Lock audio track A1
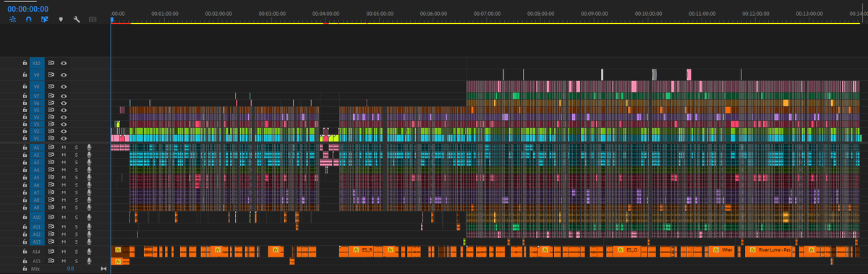Image resolution: width=868 pixels, height=274 pixels. point(25,147)
